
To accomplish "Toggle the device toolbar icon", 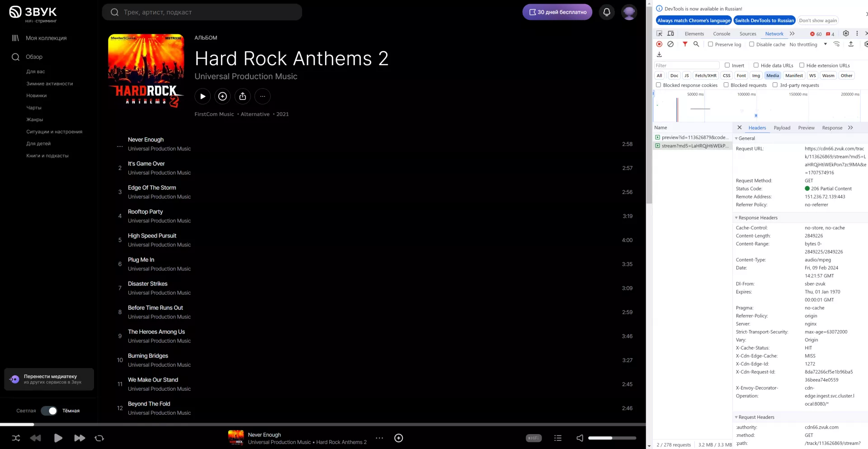I will (x=671, y=33).
